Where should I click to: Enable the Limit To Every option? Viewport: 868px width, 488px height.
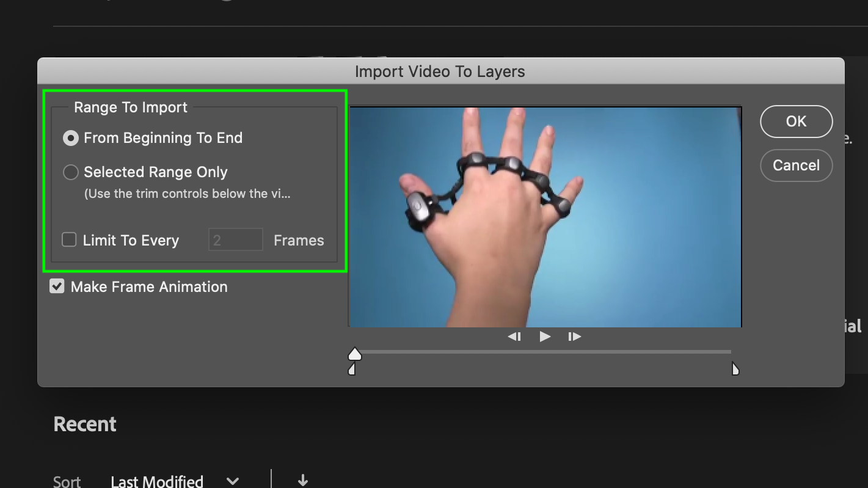tap(68, 239)
